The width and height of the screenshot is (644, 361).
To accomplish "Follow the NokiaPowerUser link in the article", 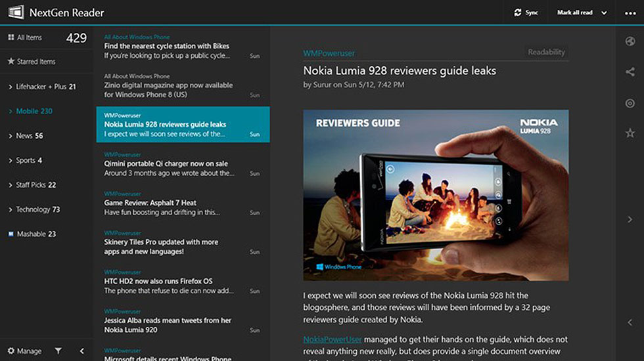I will point(333,339).
